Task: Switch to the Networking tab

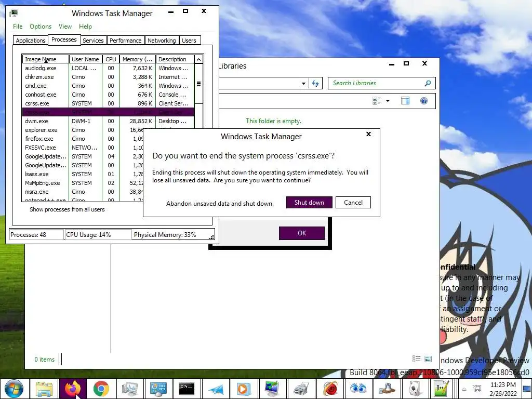Action: pos(162,41)
